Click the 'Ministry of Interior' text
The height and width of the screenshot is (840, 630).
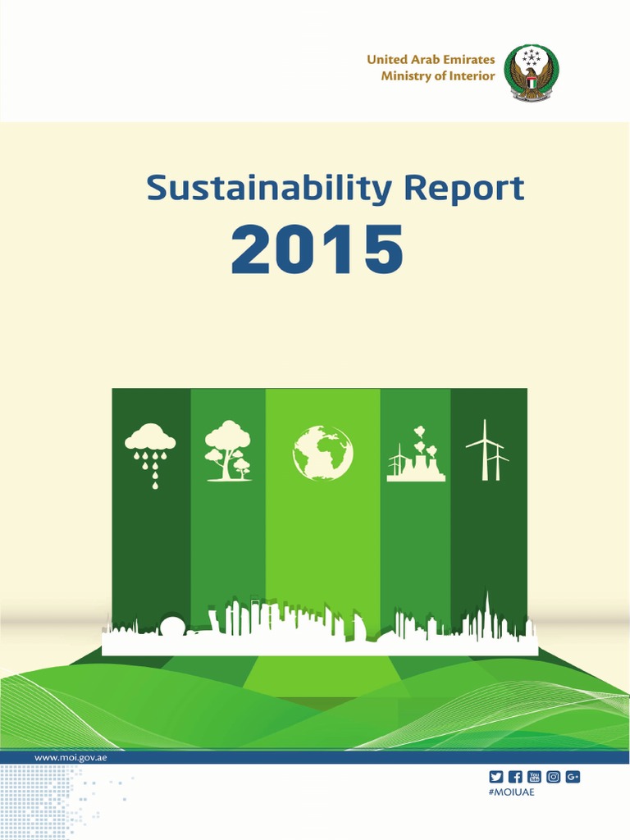(x=438, y=76)
